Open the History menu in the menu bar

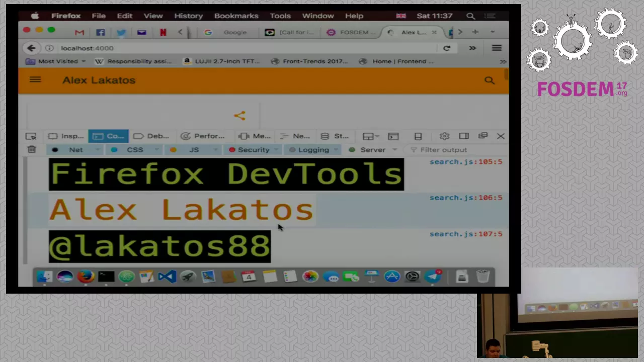188,16
